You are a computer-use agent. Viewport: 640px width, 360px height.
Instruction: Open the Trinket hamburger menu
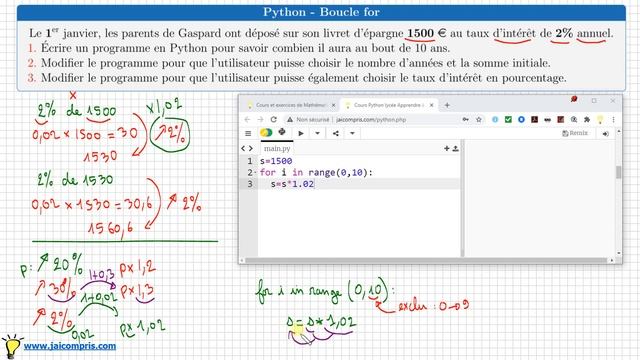point(248,133)
